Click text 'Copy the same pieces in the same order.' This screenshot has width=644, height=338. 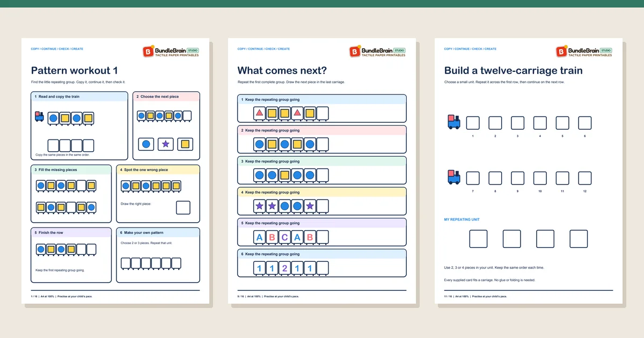point(62,155)
